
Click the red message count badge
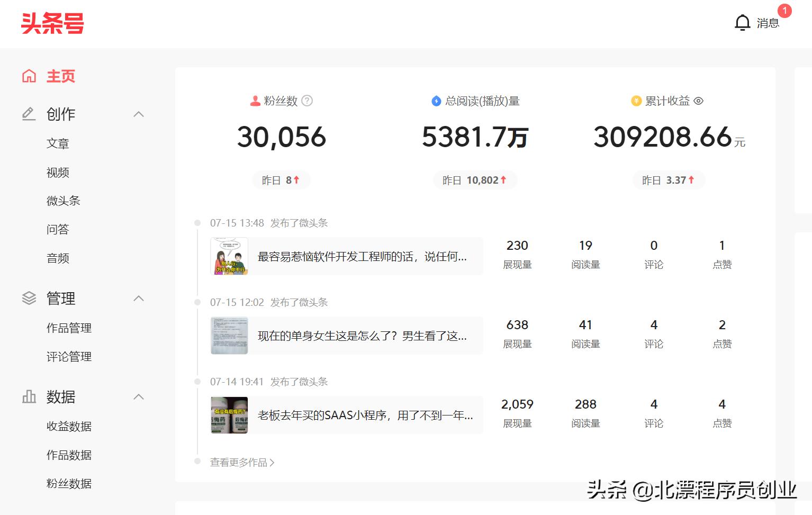[784, 11]
